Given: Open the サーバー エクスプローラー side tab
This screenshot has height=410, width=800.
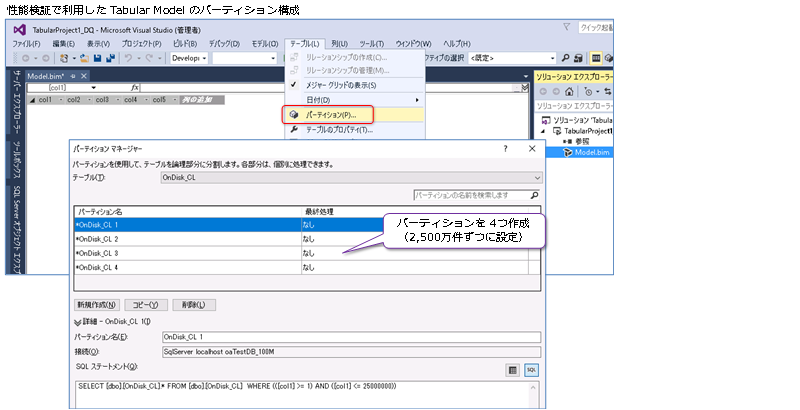Looking at the screenshot, I should (x=17, y=102).
